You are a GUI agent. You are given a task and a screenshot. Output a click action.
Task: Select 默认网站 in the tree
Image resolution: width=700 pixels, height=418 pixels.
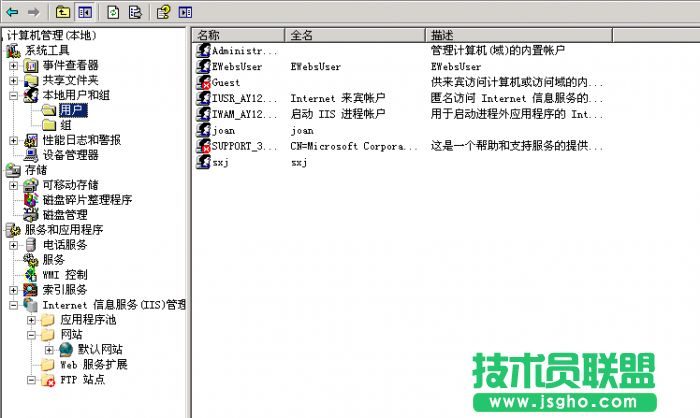[x=100, y=350]
